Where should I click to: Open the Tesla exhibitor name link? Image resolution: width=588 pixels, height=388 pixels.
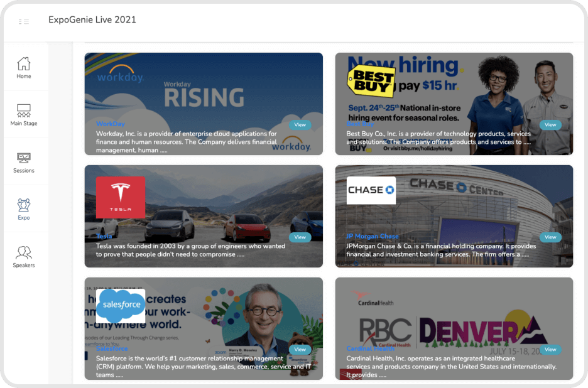(104, 236)
